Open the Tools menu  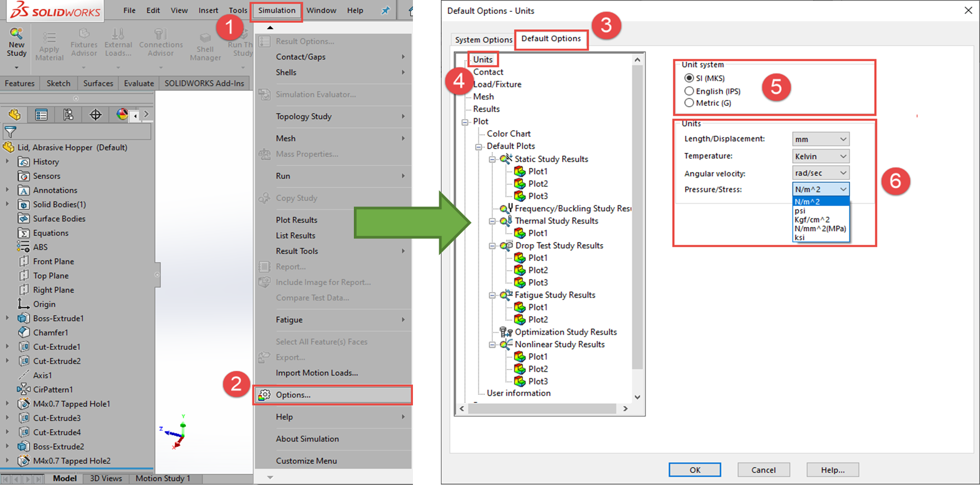238,10
